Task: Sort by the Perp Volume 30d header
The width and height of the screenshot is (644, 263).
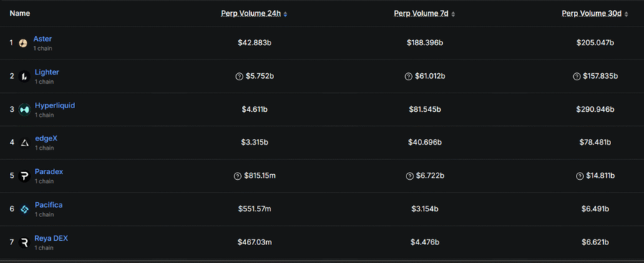Action: [592, 14]
